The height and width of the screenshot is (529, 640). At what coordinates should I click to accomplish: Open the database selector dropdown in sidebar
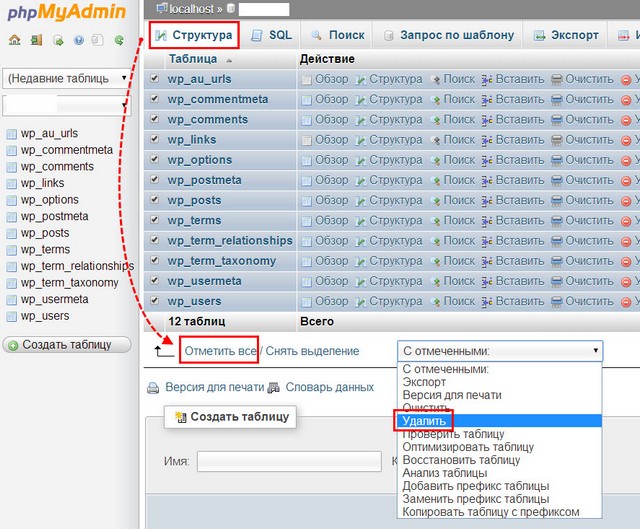coord(67,106)
